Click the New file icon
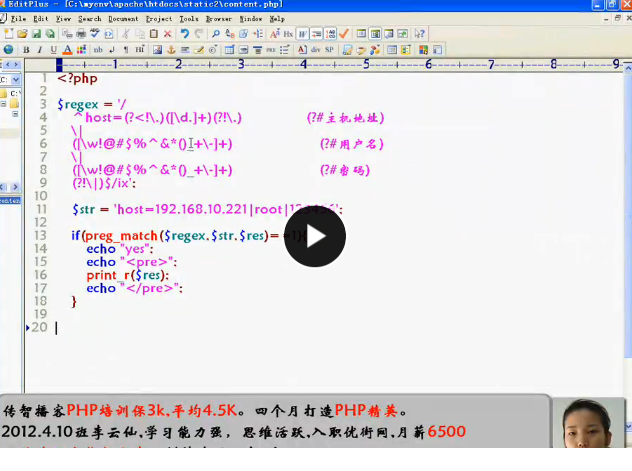 (x=8, y=34)
